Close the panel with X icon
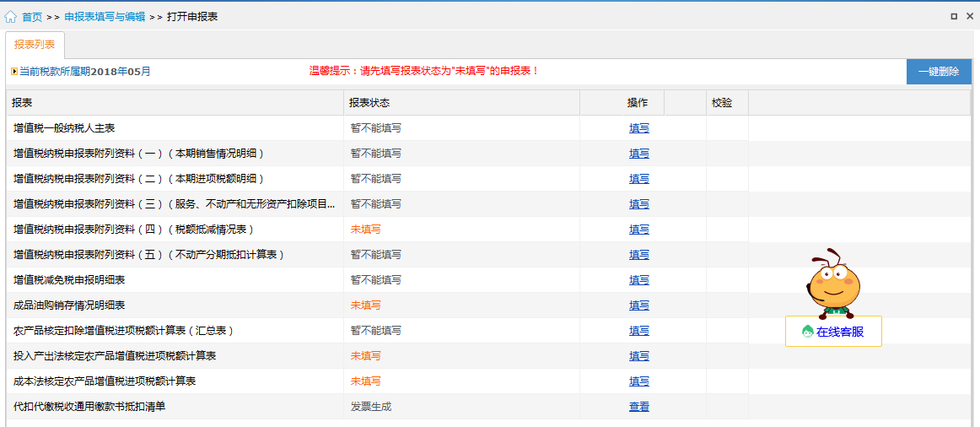This screenshot has width=980, height=427. [x=970, y=17]
